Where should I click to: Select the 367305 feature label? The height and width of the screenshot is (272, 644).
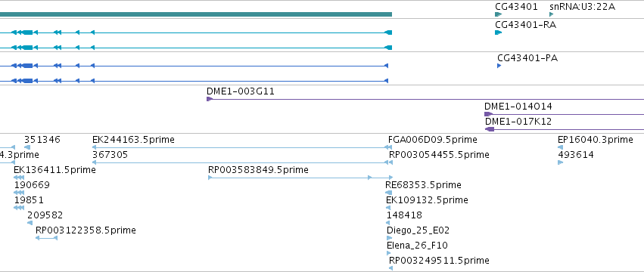(x=110, y=155)
